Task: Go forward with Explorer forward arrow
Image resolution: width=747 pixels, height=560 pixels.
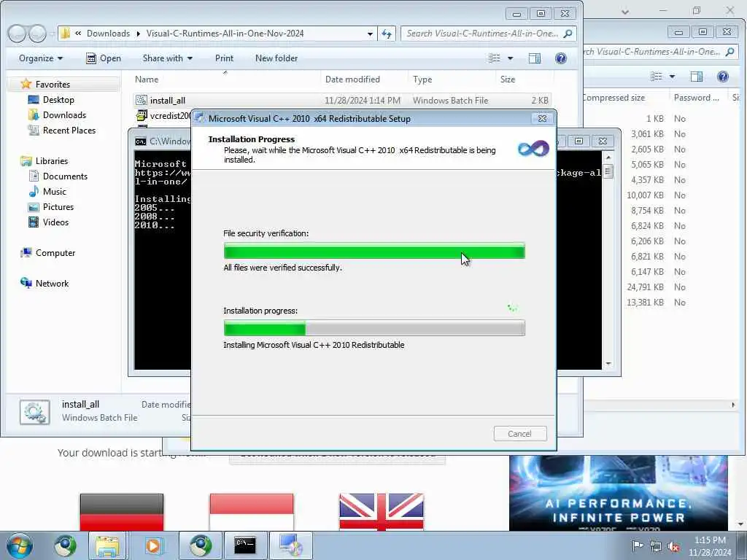Action: (37, 34)
